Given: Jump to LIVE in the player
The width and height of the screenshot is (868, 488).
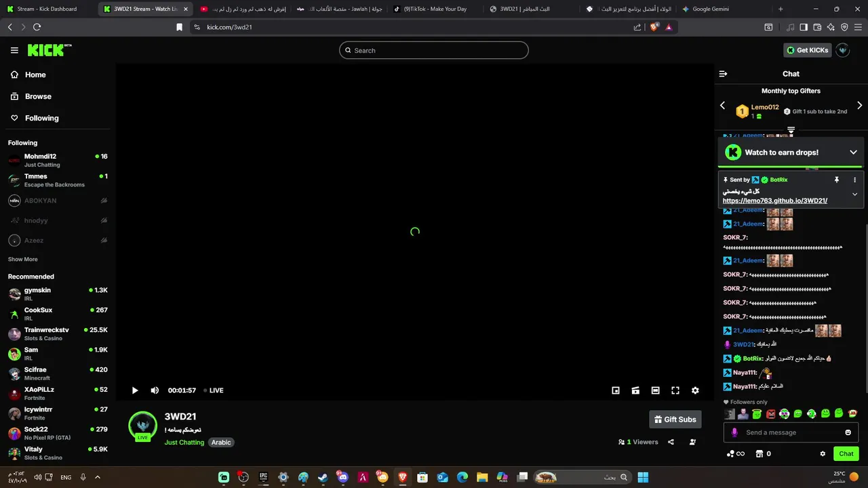Looking at the screenshot, I should coord(214,390).
